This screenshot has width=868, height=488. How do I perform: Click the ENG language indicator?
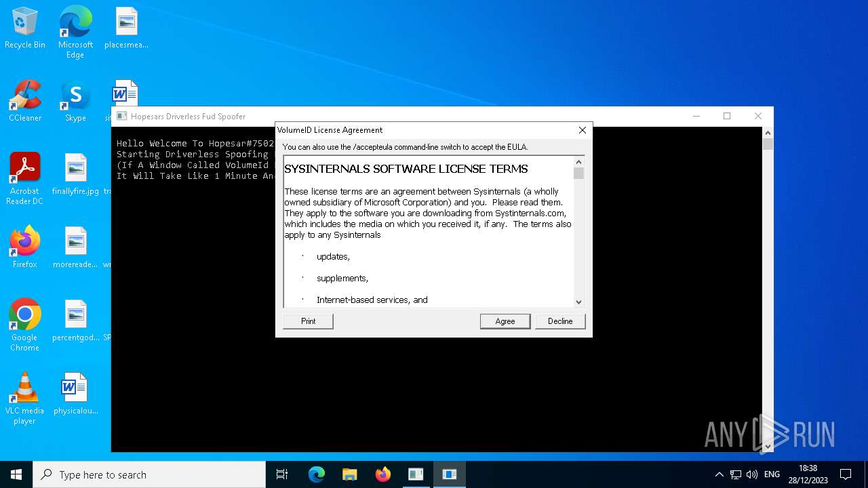point(772,474)
